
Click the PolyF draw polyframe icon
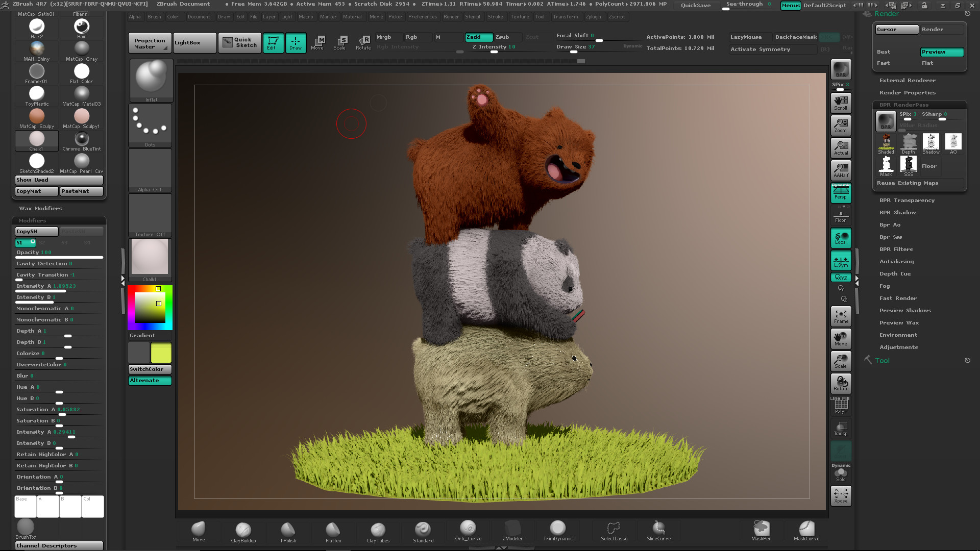pyautogui.click(x=841, y=406)
